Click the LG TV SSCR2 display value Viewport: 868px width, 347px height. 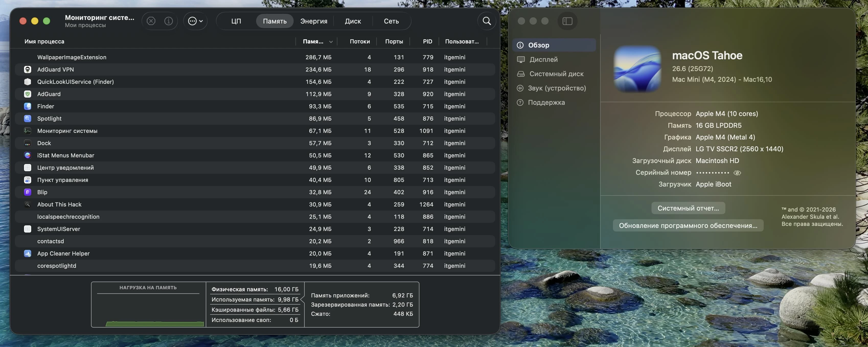739,149
